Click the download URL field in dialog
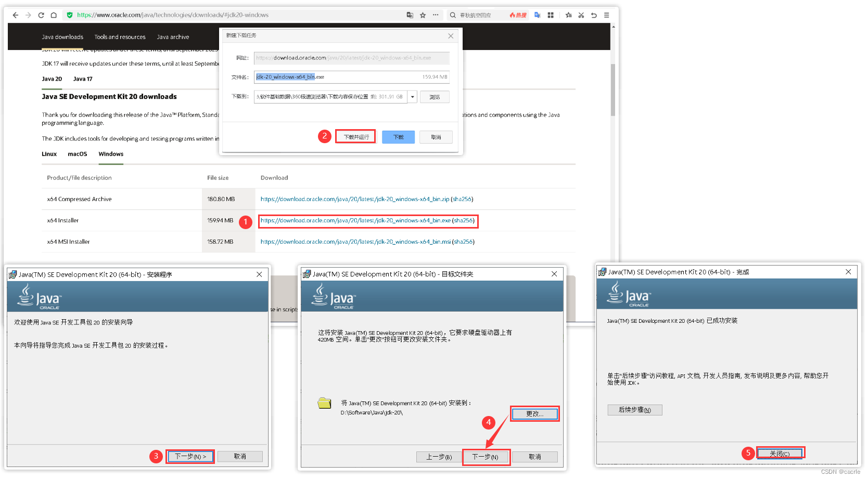868x479 pixels. pos(352,58)
